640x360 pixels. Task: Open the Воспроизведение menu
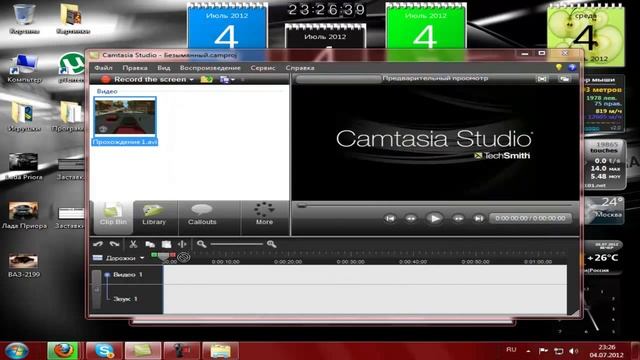pos(210,68)
